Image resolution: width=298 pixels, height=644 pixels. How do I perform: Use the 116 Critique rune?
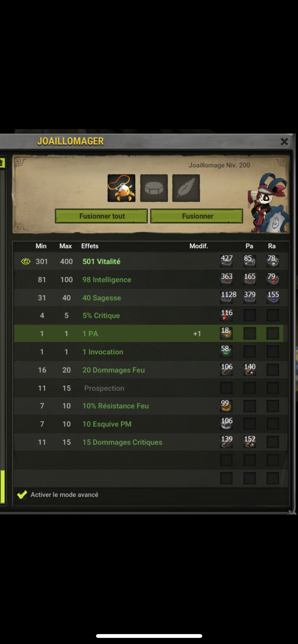tap(226, 315)
